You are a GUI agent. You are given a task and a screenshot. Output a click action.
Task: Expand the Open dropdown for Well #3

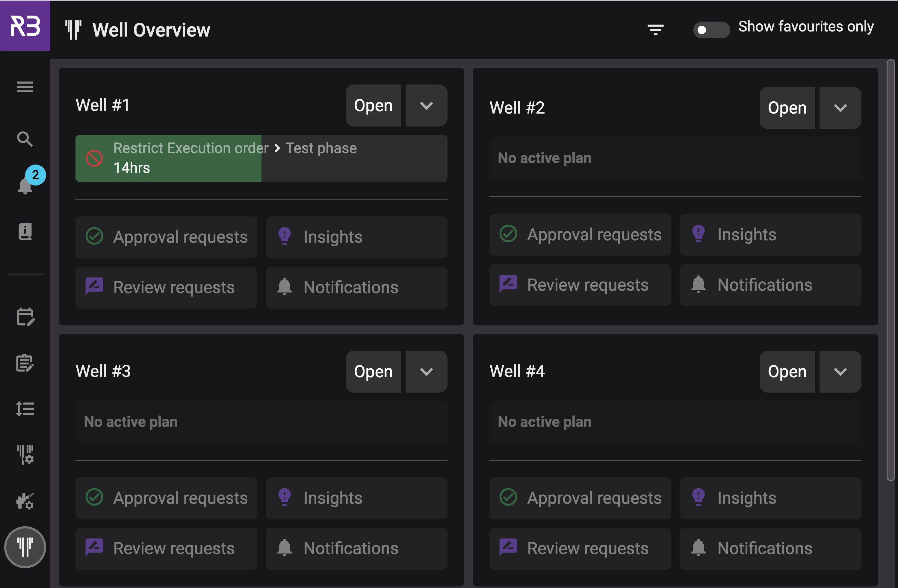coord(426,371)
